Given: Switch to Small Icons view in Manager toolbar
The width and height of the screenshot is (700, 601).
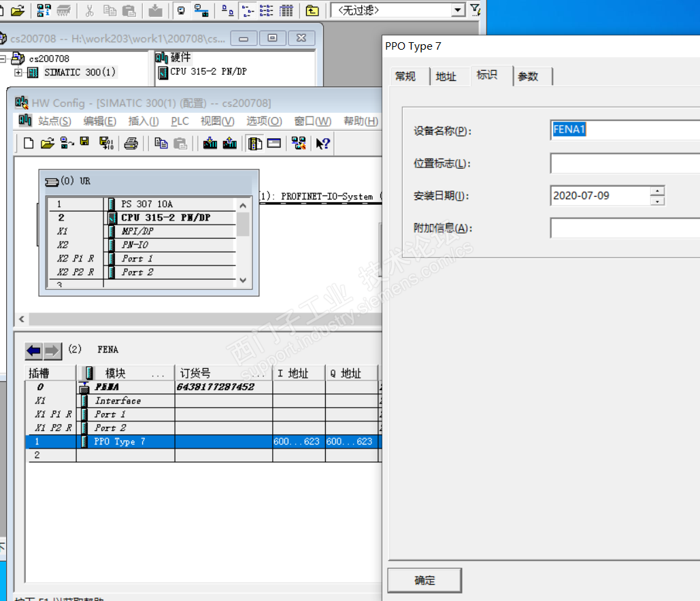Looking at the screenshot, I should 248,10.
